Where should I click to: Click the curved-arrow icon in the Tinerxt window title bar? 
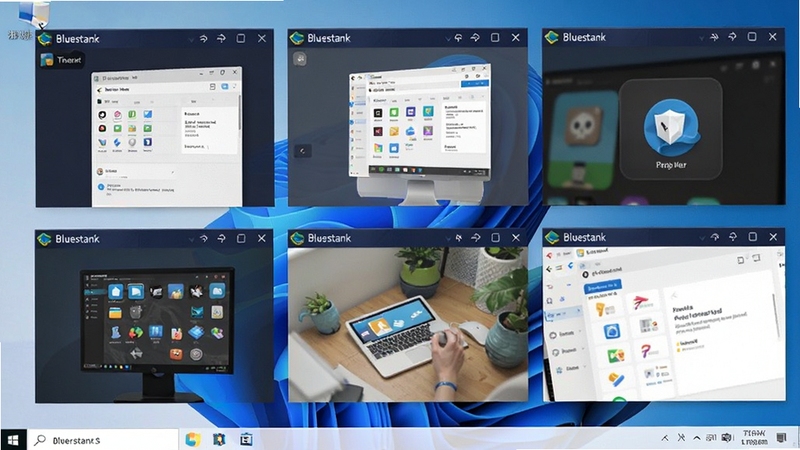[x=204, y=39]
